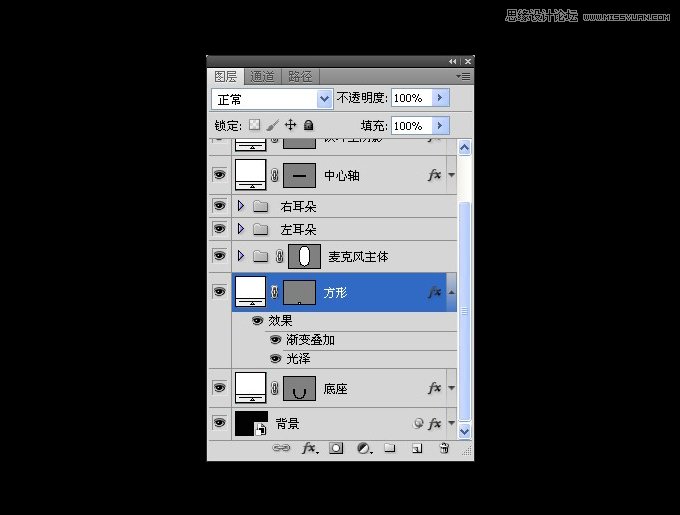Switch to the 路径 tab
Viewport: 680px width, 515px height.
[x=301, y=77]
